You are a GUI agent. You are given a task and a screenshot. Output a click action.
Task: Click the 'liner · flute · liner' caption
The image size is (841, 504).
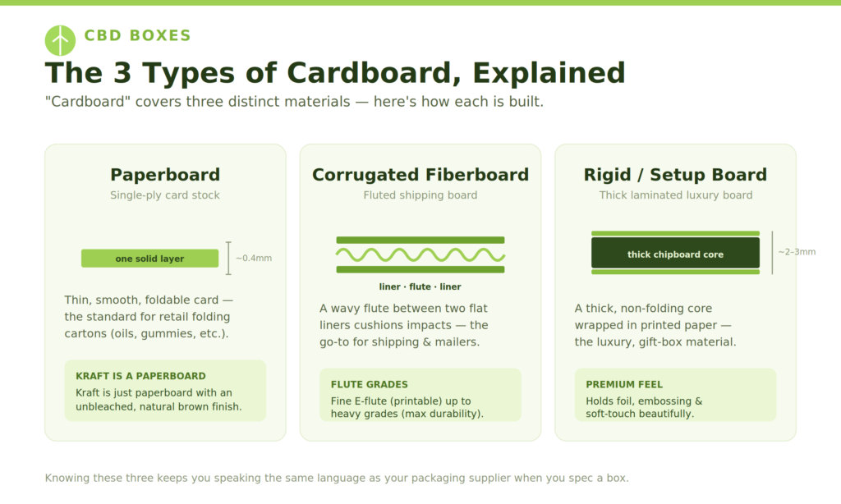(420, 286)
